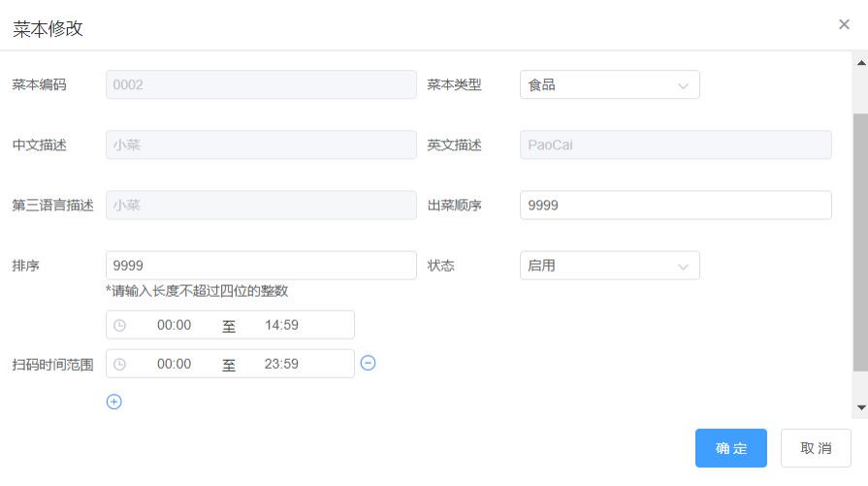Select the 23:59 end time
Viewport: 868px width, 486px height.
click(281, 364)
